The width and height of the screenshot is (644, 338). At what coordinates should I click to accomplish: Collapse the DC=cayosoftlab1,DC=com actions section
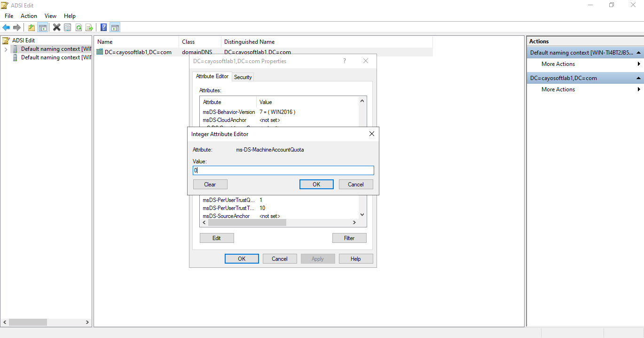[x=638, y=78]
